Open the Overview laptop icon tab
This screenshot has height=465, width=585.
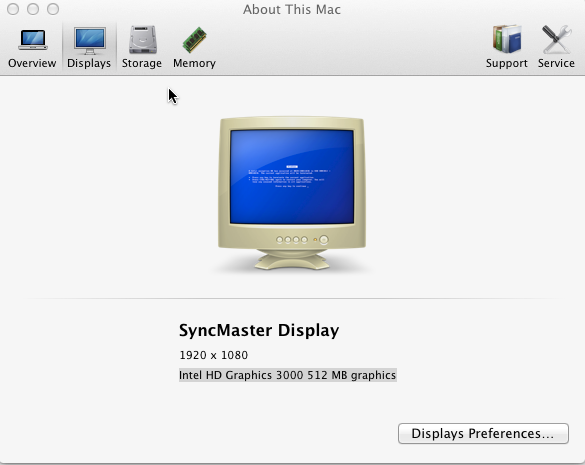(32, 40)
